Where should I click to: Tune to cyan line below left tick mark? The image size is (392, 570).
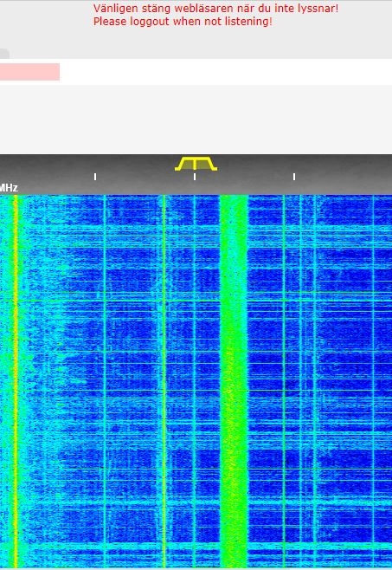coord(104,382)
